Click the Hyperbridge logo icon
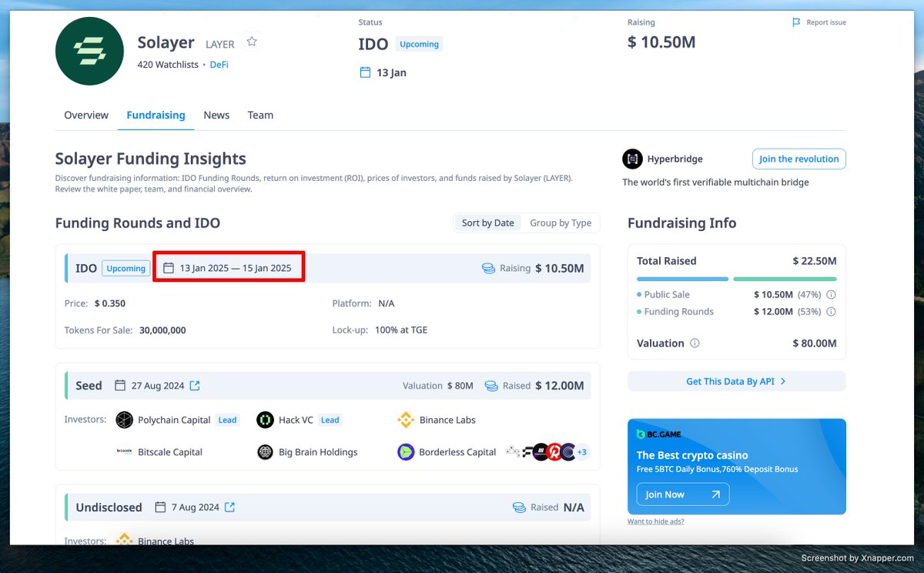The height and width of the screenshot is (573, 924). point(632,159)
